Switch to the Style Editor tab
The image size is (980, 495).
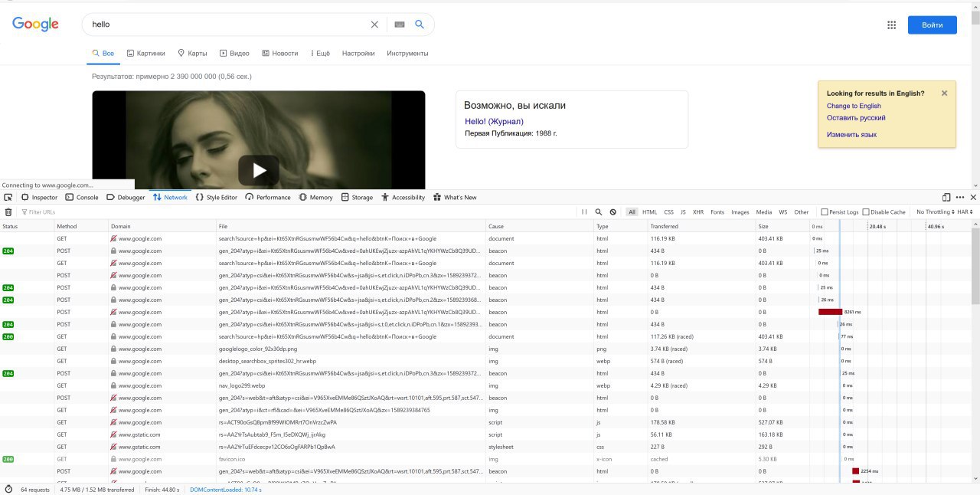[x=217, y=197]
